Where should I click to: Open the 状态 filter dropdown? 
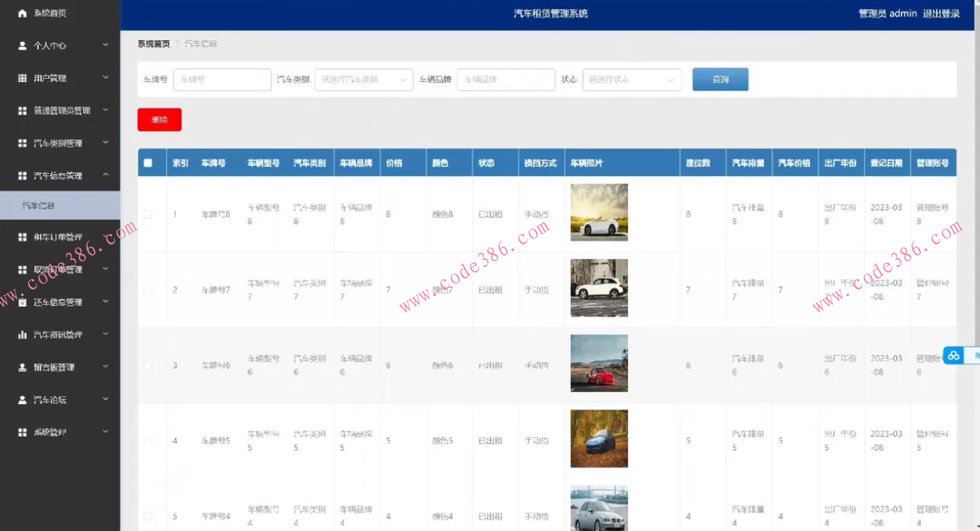[x=631, y=80]
